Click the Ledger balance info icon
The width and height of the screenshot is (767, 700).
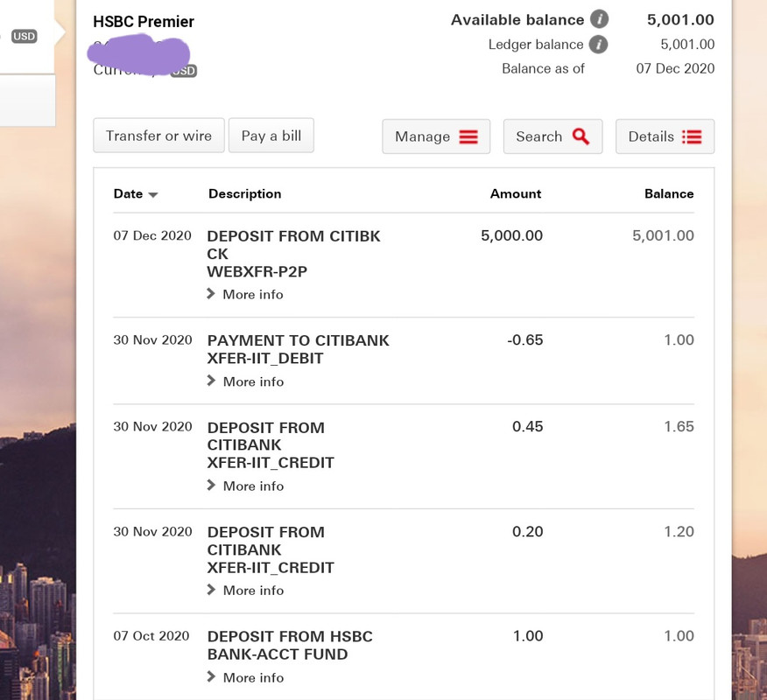coord(598,45)
